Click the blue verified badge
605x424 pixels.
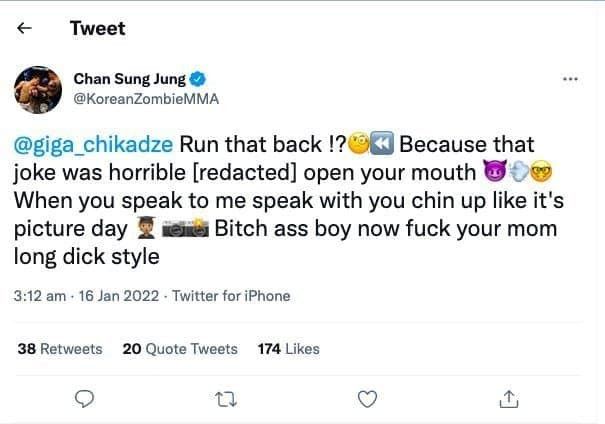pos(199,79)
